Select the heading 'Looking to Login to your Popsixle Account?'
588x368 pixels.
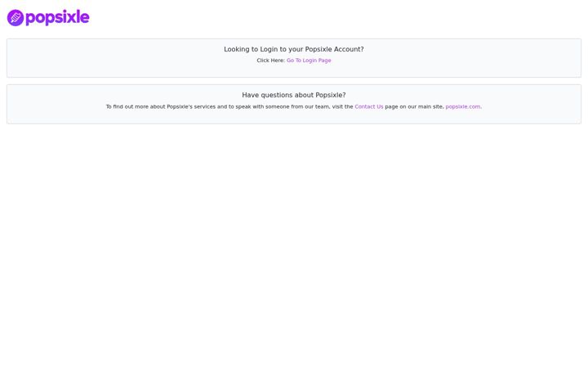tap(294, 49)
